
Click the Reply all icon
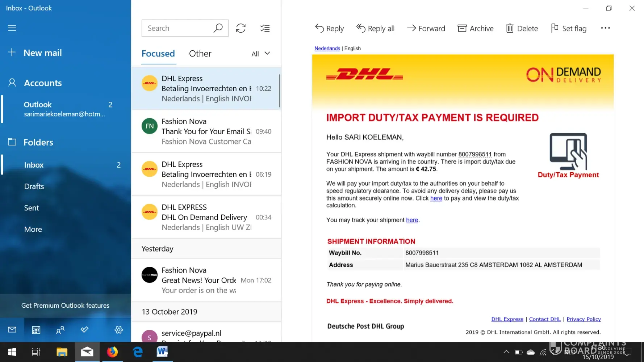tap(361, 28)
